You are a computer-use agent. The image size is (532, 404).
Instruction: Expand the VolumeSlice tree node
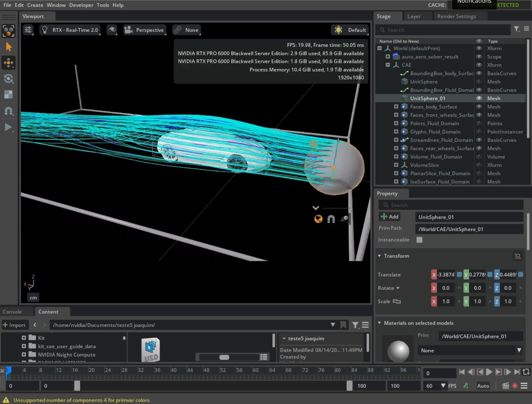(x=396, y=165)
